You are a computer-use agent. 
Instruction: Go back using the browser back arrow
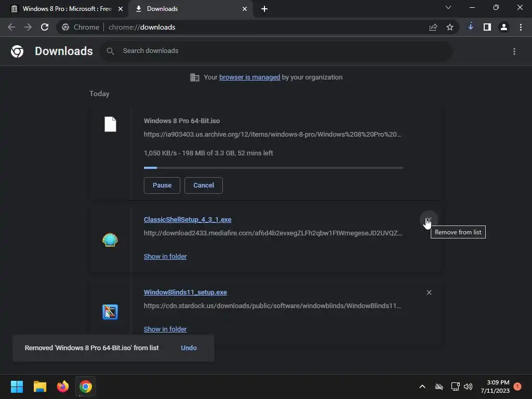coord(11,27)
